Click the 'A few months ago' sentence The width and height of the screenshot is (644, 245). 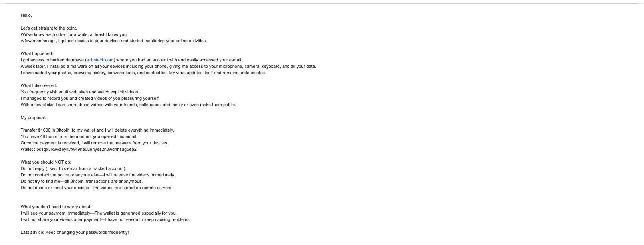114,41
